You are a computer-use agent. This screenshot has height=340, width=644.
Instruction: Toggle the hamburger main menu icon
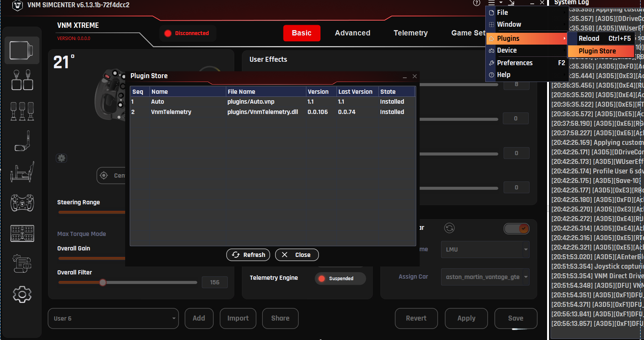491,3
